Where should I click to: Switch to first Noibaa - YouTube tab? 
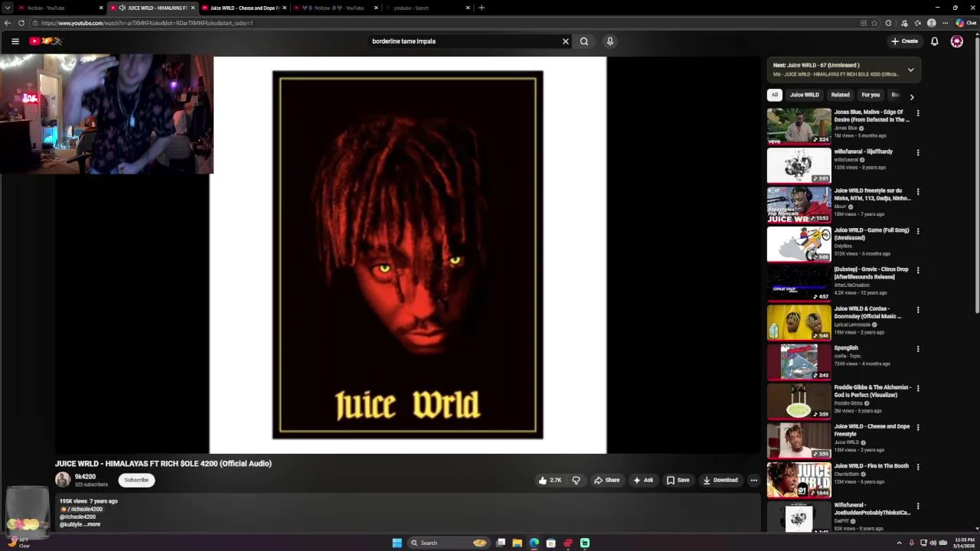pos(60,8)
